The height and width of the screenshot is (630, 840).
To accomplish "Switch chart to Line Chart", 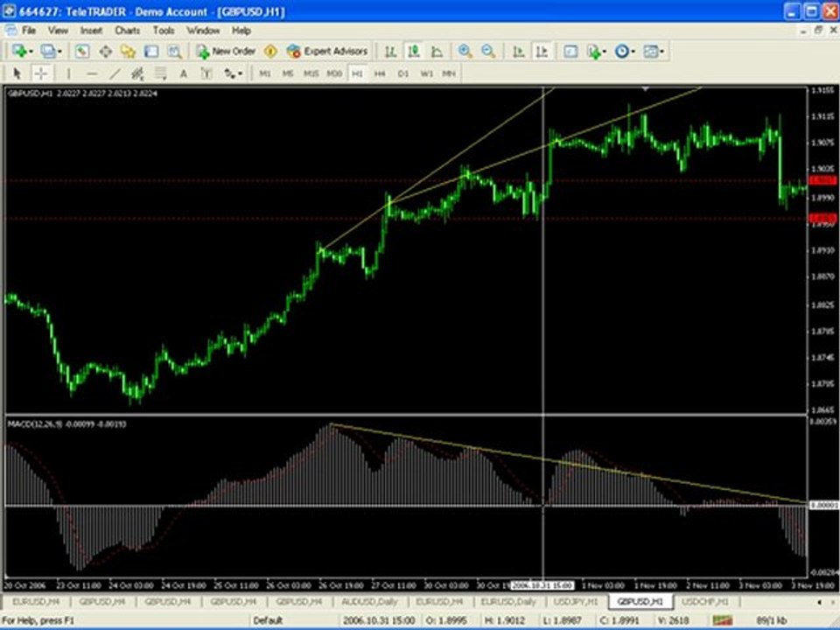I will tap(437, 52).
